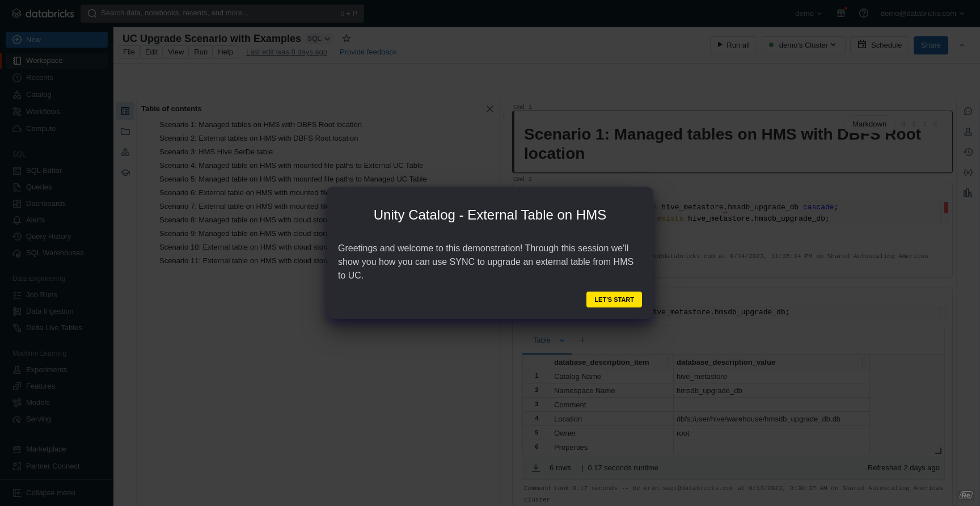Open the schema browser sidebar icon
The height and width of the screenshot is (506, 980).
(125, 152)
